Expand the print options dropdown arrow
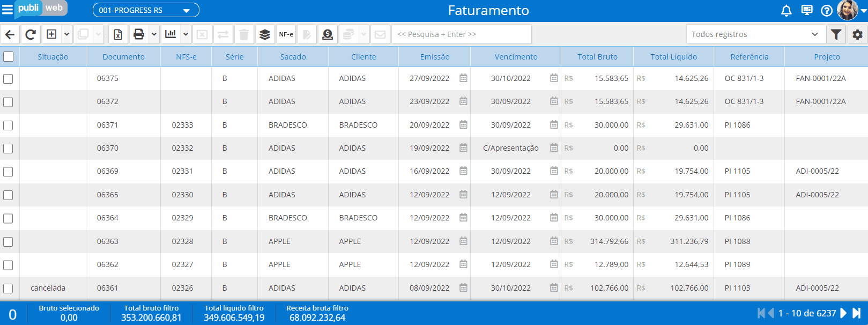Screen dimensions: 868x325 154,34
